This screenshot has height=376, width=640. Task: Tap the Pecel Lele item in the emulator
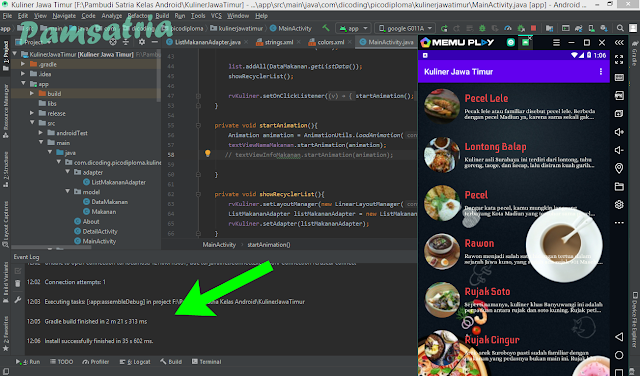[x=513, y=106]
